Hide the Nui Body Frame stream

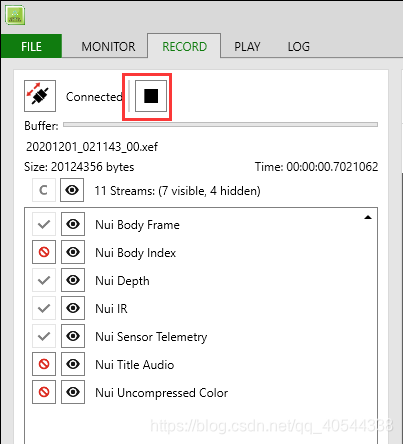pyautogui.click(x=73, y=224)
